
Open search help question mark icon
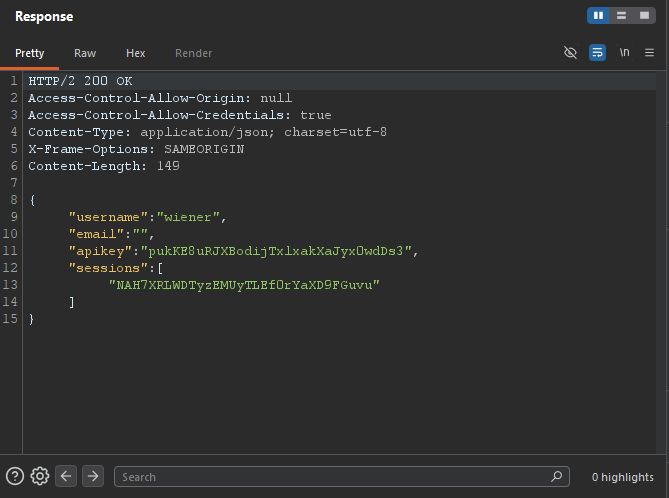(15, 476)
